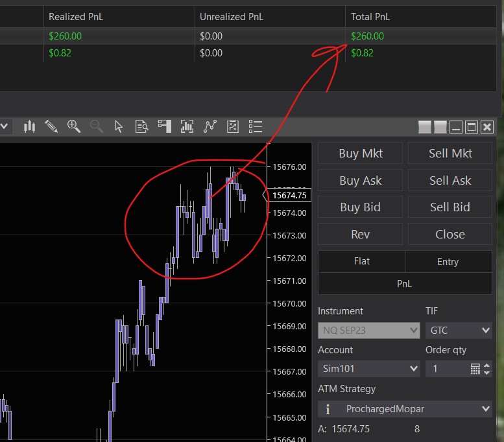Click the Realized PnL column header
This screenshot has width=504, height=442.
[119, 17]
